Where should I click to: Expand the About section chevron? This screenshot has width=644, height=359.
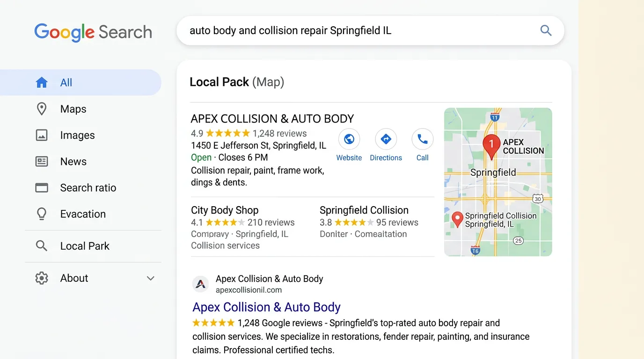(151, 278)
